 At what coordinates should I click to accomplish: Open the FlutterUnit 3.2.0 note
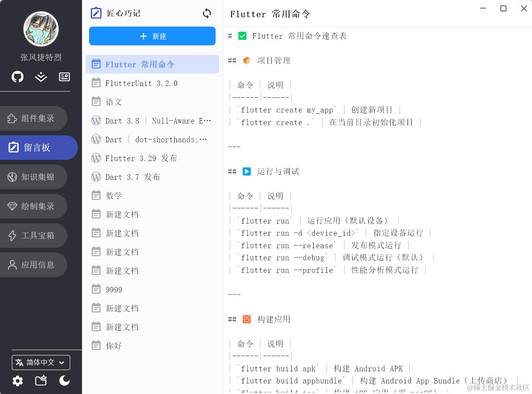152,83
